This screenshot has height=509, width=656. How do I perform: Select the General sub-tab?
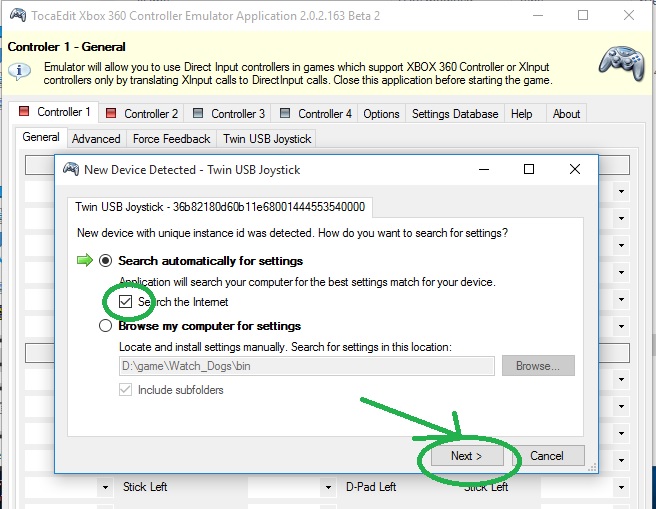pyautogui.click(x=41, y=137)
